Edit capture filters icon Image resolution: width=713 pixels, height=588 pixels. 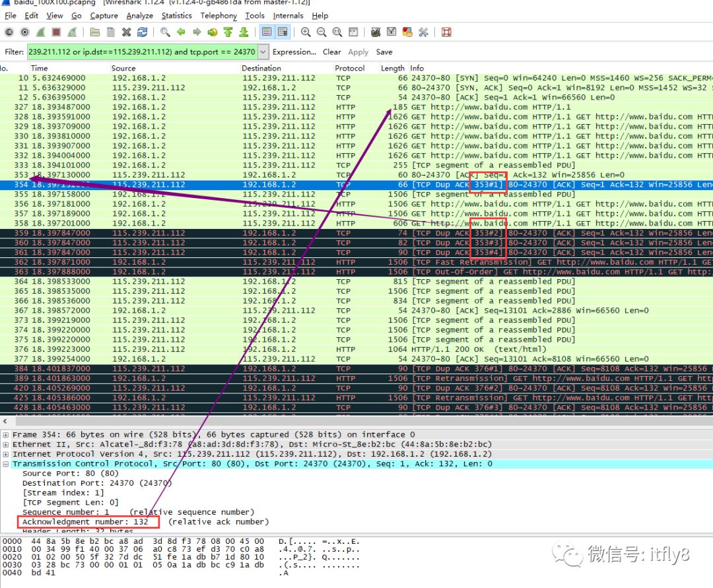point(376,32)
